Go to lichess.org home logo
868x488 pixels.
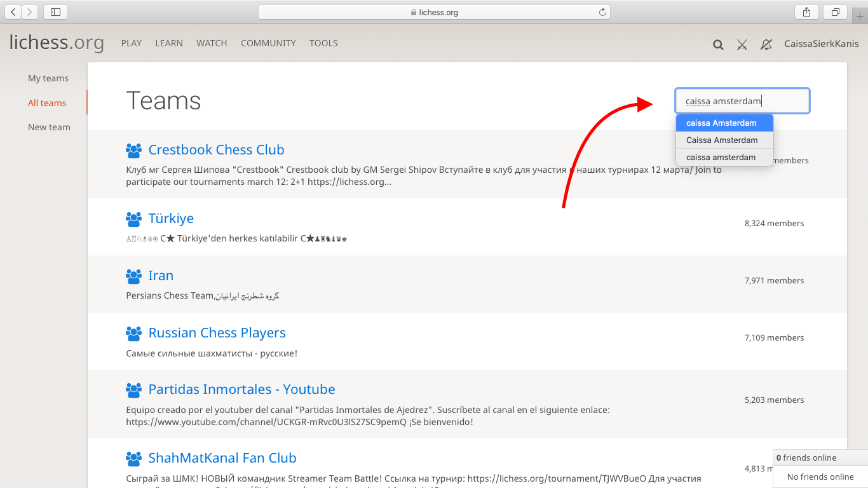point(57,42)
